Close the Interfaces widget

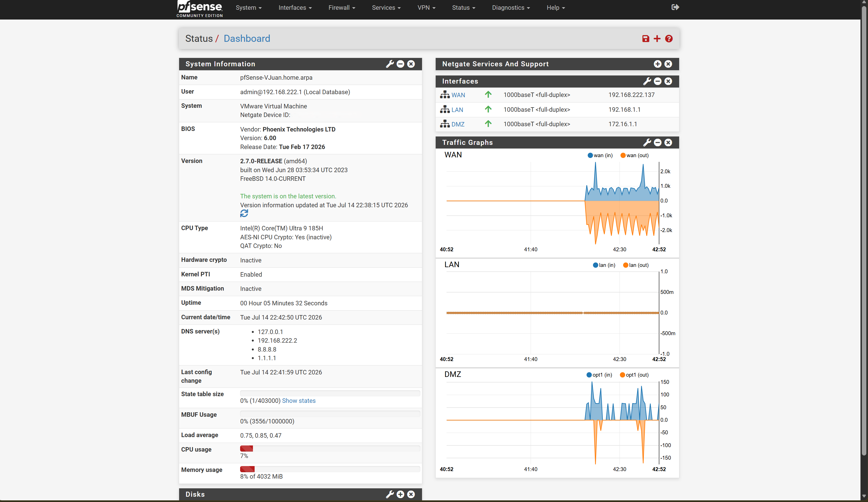(668, 81)
